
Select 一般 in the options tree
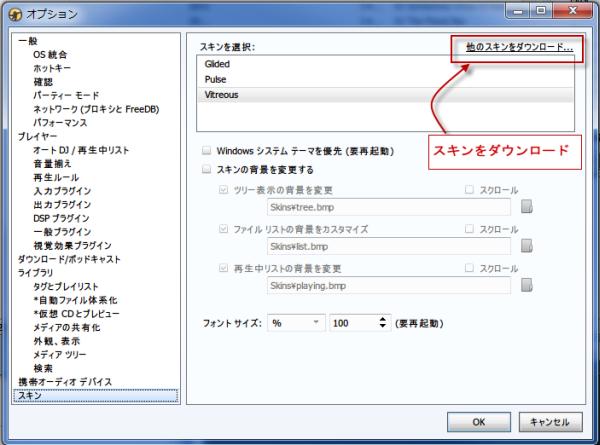(x=28, y=41)
